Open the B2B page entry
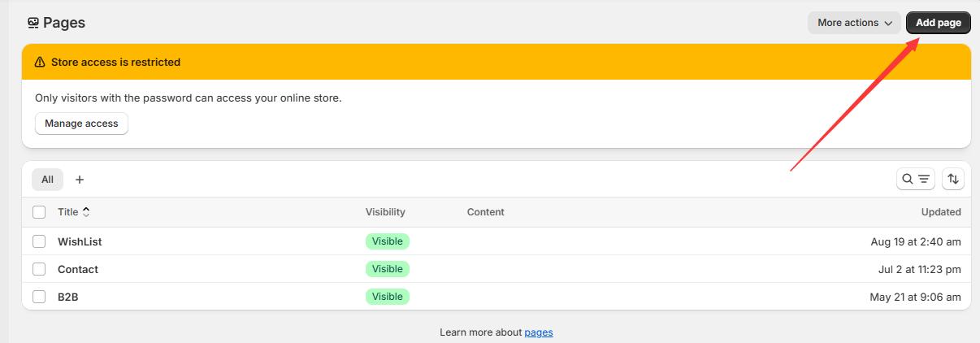The height and width of the screenshot is (343, 980). coord(68,297)
